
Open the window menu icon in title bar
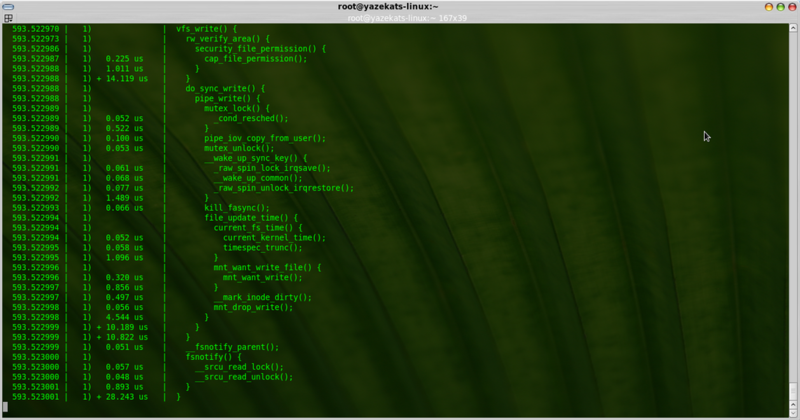[x=8, y=7]
